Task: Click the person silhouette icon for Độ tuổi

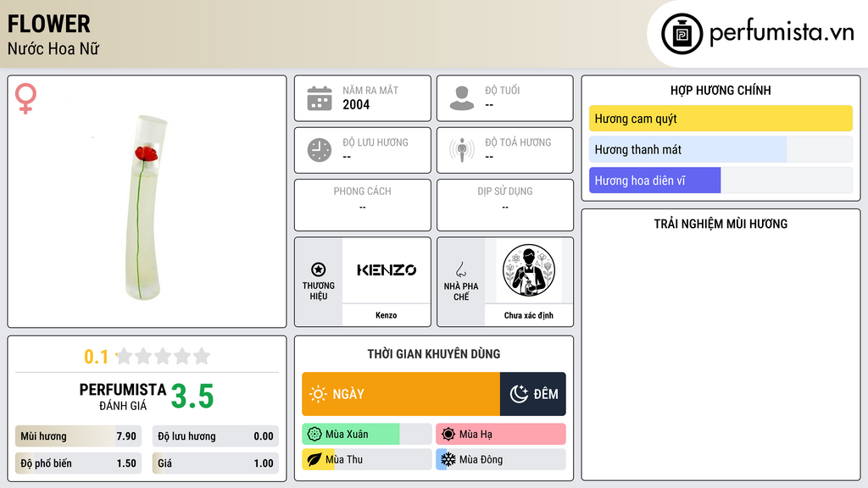Action: click(x=462, y=98)
